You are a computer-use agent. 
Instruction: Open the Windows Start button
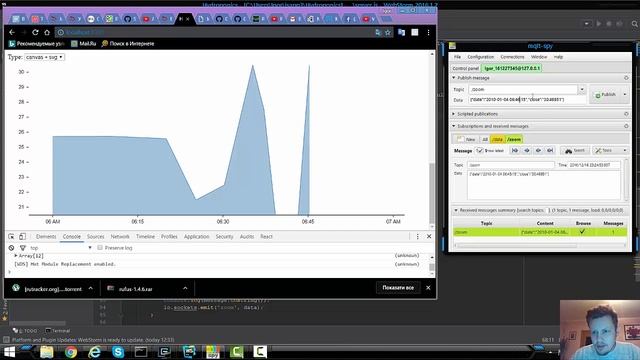(9, 352)
